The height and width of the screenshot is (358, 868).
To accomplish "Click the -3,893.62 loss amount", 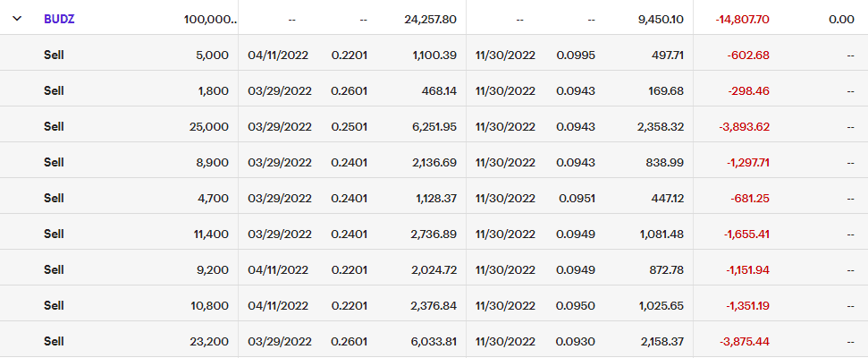I will coord(744,126).
